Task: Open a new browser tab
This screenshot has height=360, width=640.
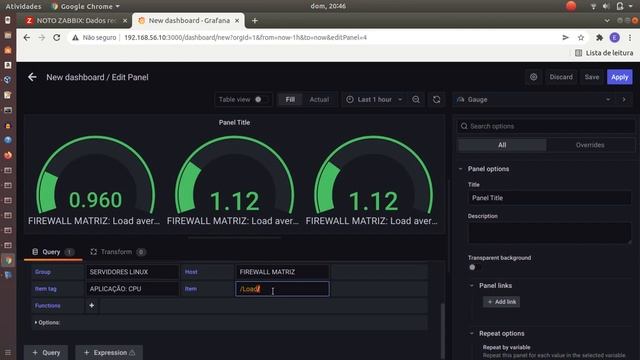Action: click(255, 20)
